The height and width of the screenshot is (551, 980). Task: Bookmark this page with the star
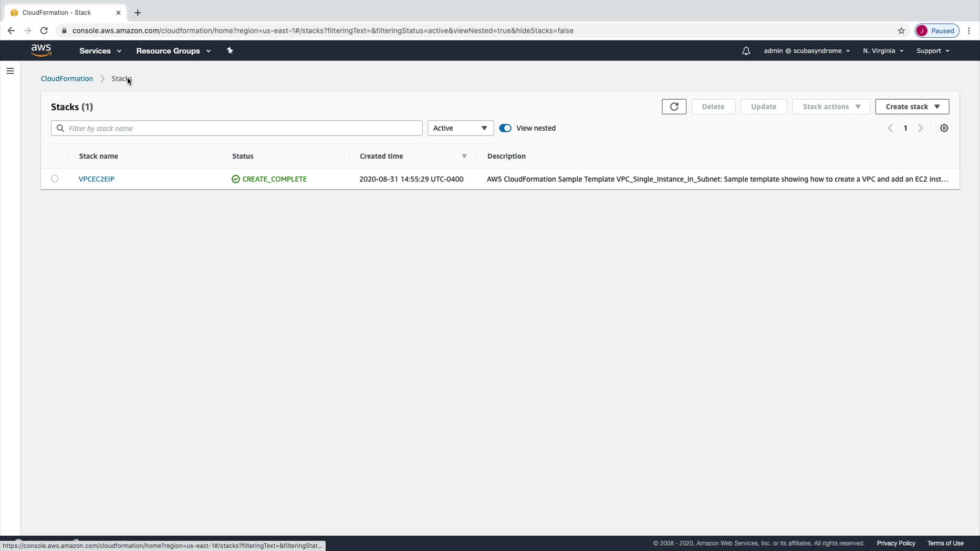(x=901, y=30)
